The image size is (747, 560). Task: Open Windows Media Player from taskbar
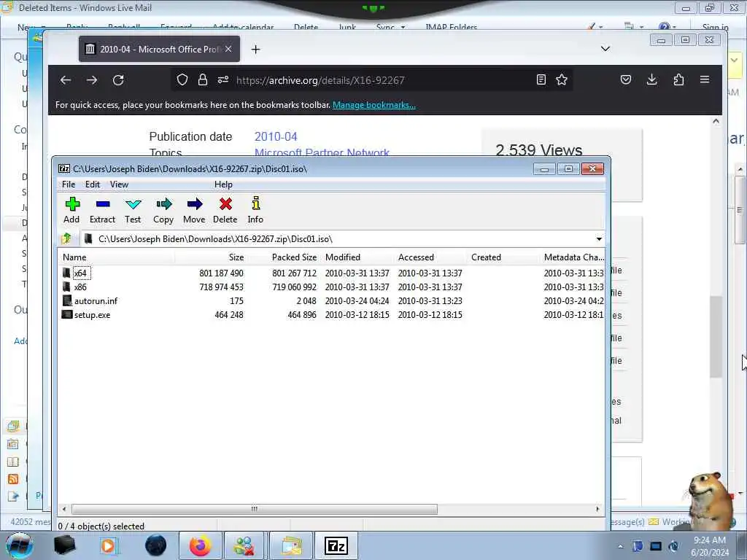[109, 545]
